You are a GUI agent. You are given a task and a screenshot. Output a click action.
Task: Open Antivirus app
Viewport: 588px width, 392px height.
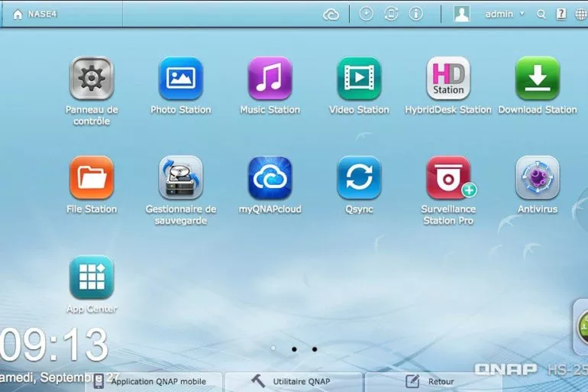click(x=538, y=178)
